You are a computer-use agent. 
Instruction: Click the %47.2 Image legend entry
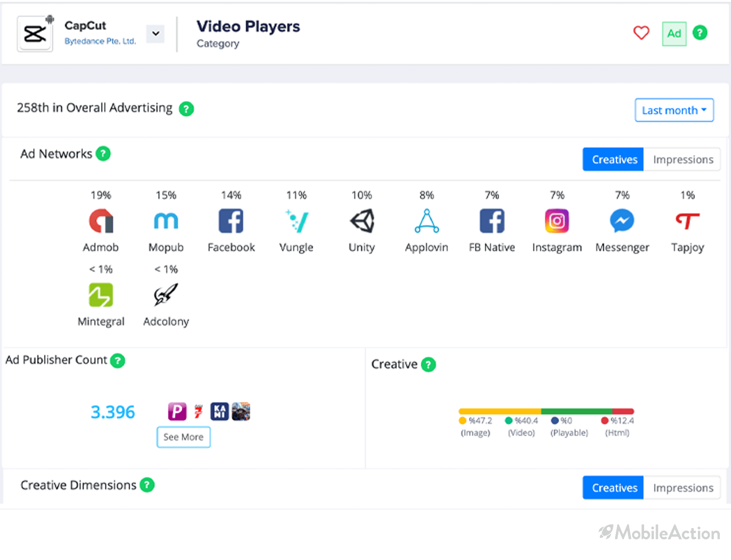[476, 426]
